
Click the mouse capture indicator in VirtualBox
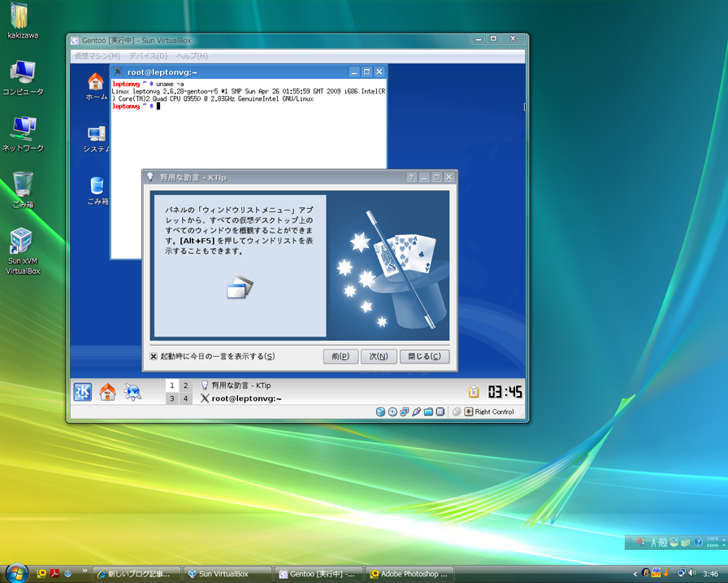(x=457, y=411)
